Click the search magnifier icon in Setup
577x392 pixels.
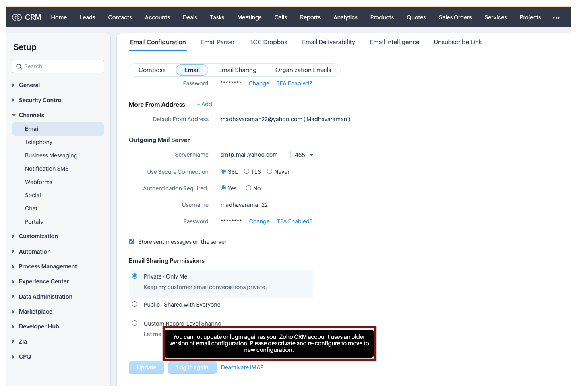pyautogui.click(x=19, y=67)
